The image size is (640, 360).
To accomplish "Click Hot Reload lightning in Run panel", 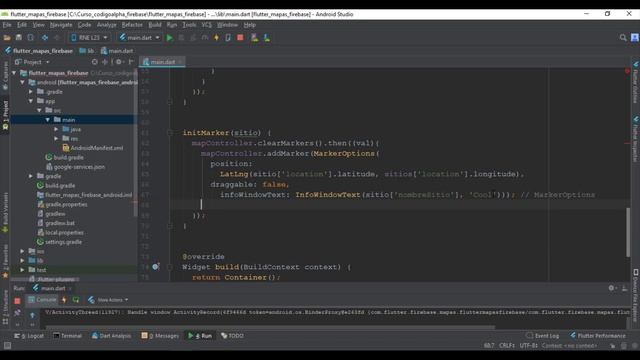I will [x=64, y=300].
